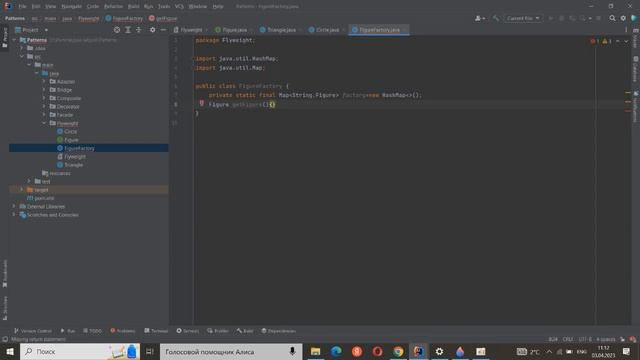Click the Task View button in taskbar
Screen dimensions: 640x360
149,351
